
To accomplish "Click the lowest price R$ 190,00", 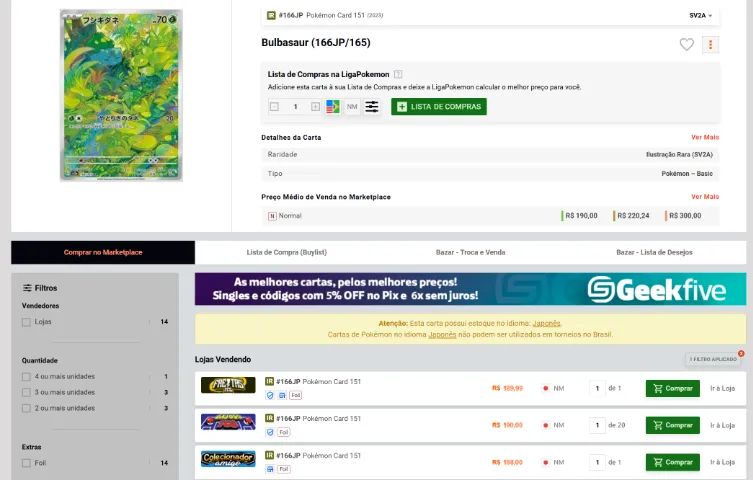I will point(581,216).
